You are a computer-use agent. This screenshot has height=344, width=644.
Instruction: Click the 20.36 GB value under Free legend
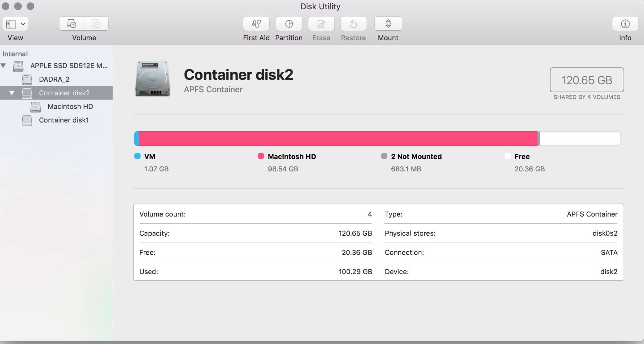529,169
